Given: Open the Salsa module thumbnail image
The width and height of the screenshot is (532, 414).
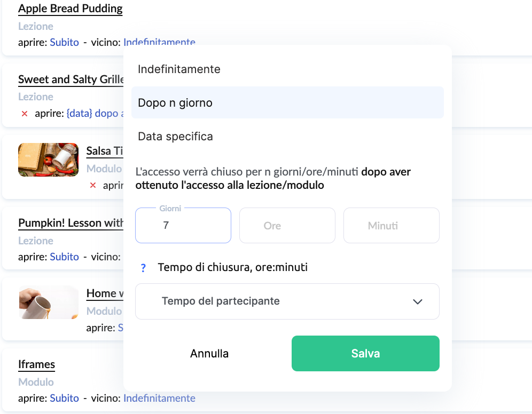Looking at the screenshot, I should pyautogui.click(x=49, y=160).
